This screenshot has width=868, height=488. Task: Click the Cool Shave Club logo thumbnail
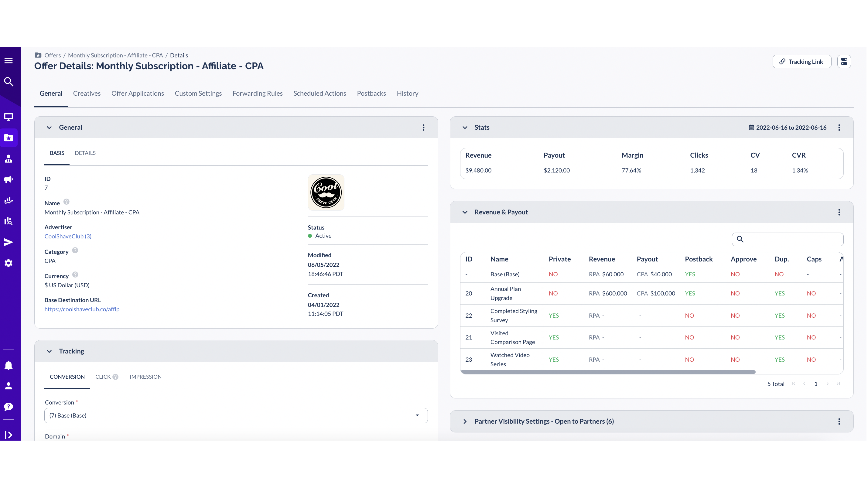[x=326, y=193]
